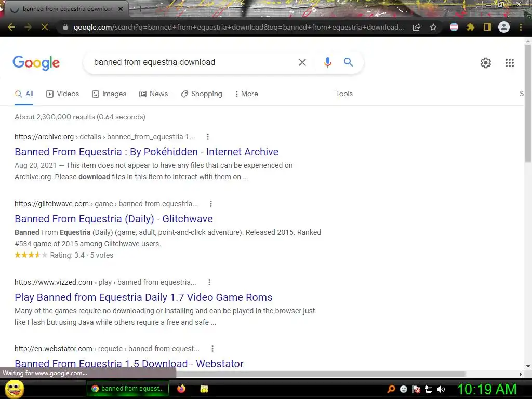Image resolution: width=532 pixels, height=399 pixels.
Task: Switch to the Shopping tab
Action: 202,94
